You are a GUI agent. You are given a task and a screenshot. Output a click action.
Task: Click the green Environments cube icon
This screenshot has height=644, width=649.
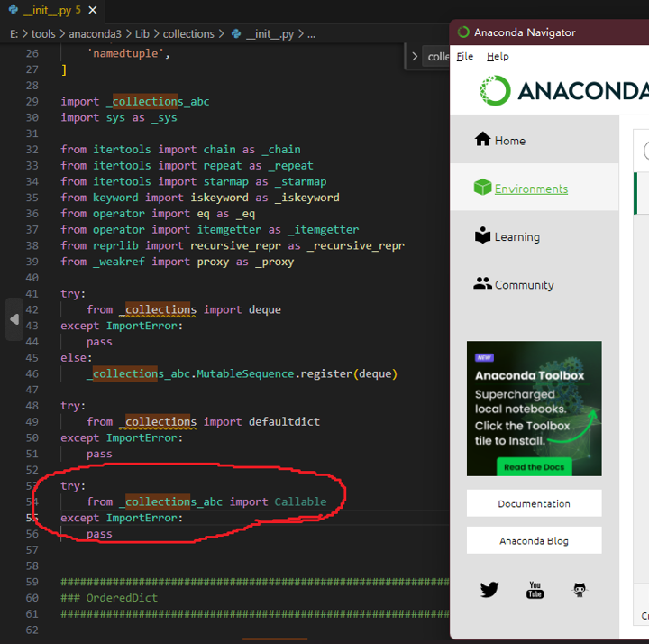coord(482,188)
